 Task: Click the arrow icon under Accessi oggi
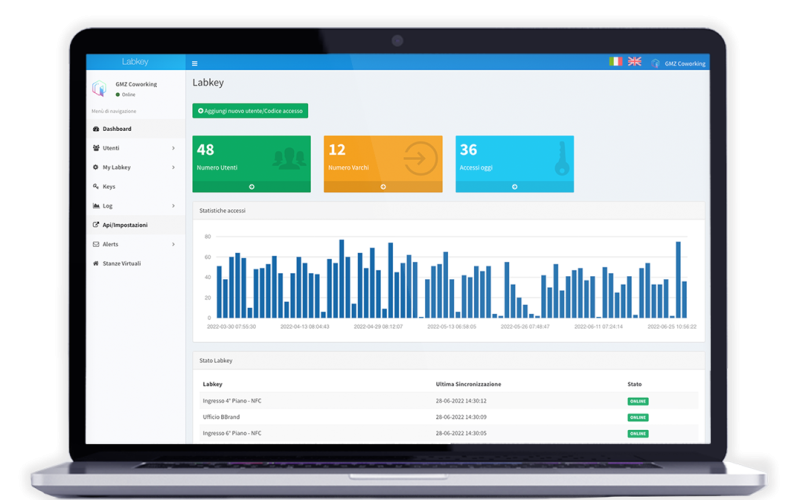click(x=514, y=187)
